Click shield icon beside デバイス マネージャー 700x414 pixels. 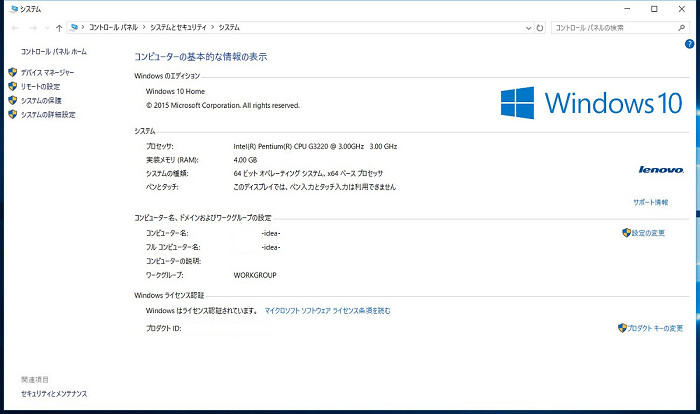12,72
